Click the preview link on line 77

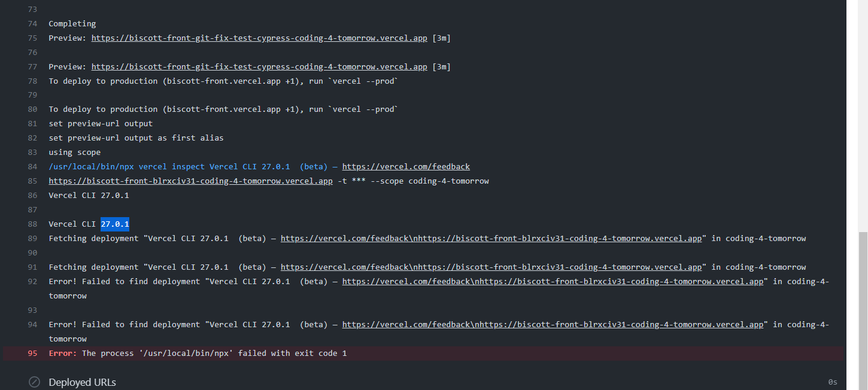click(259, 66)
